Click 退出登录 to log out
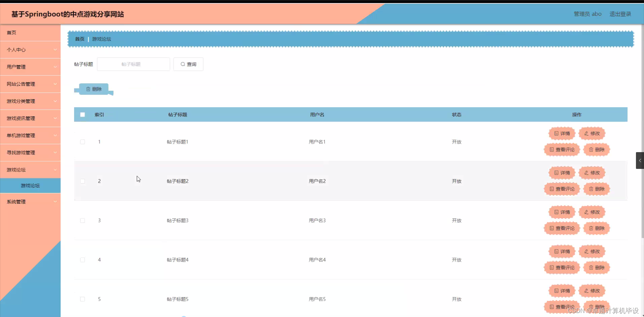Viewport: 644px width, 317px height. pos(620,14)
